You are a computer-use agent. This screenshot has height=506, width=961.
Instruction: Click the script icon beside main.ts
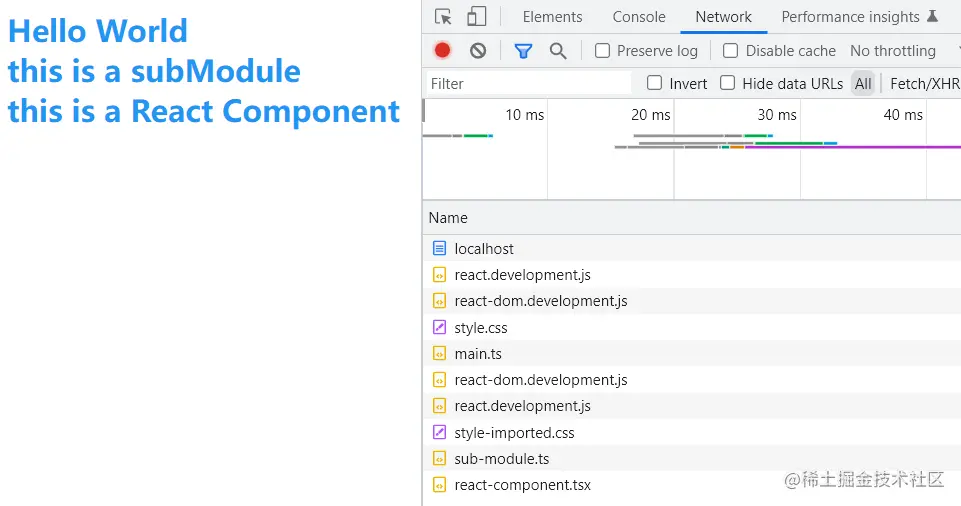pos(439,353)
